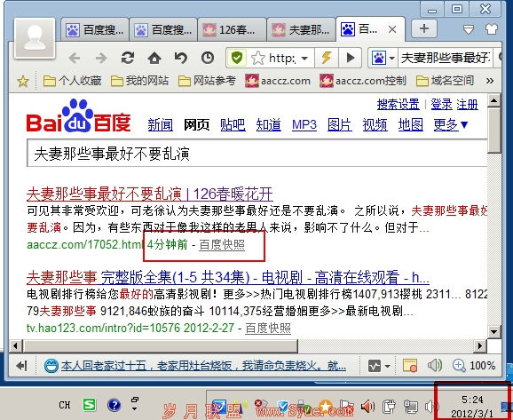
Task: Click vertical scrollbar up arrow
Action: pyautogui.click(x=494, y=100)
